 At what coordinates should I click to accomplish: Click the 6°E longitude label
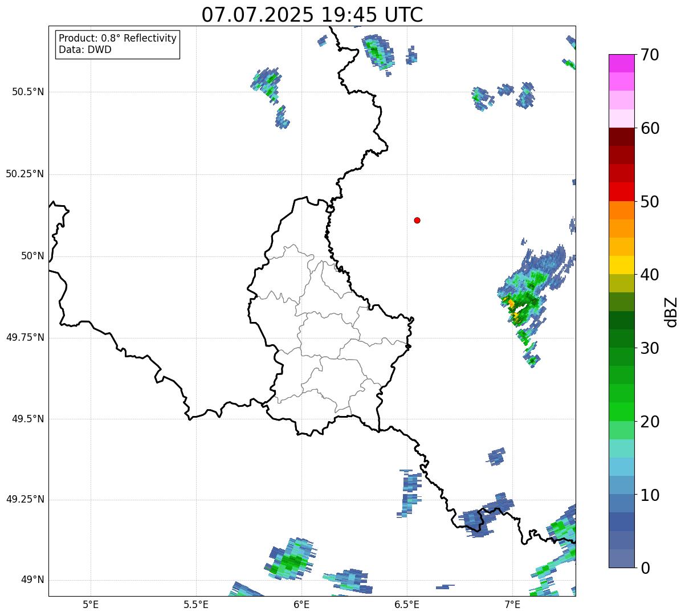(x=301, y=604)
